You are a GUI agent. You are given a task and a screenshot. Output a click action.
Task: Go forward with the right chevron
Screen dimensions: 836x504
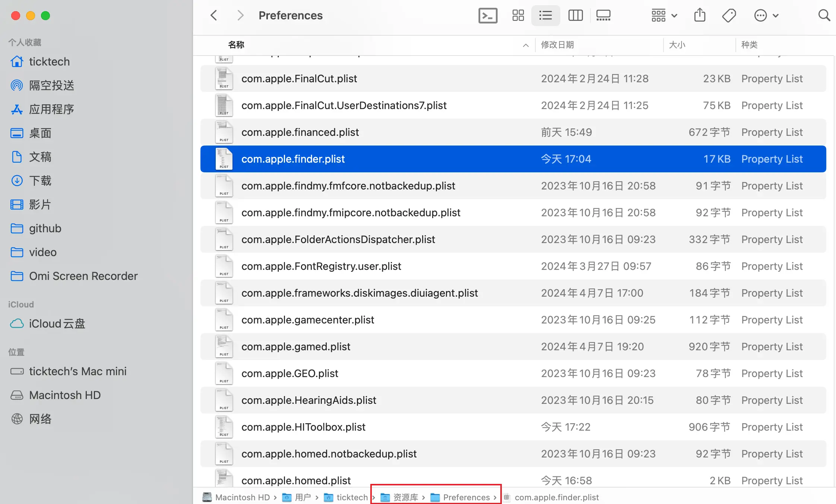[x=240, y=15]
